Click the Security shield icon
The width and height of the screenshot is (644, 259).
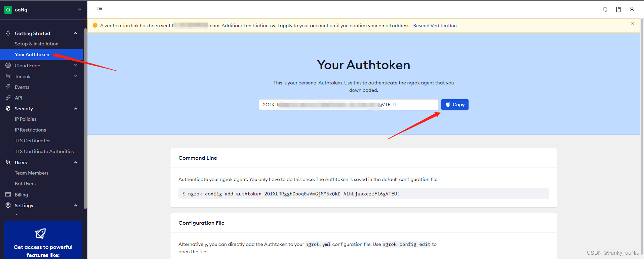pyautogui.click(x=8, y=108)
